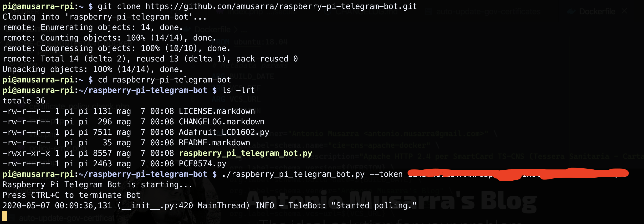
Task: Click the ls -lrt command
Action: (x=238, y=90)
